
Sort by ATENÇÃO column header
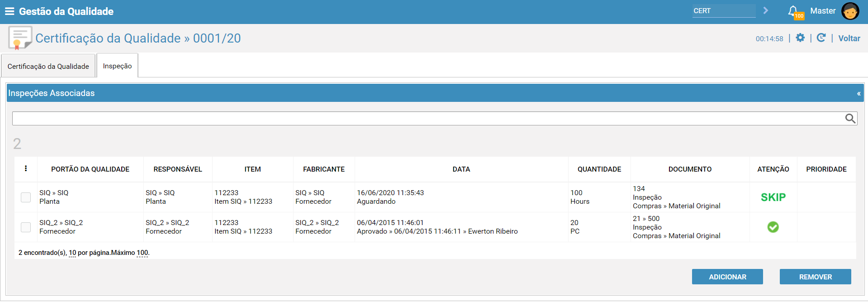click(x=773, y=169)
